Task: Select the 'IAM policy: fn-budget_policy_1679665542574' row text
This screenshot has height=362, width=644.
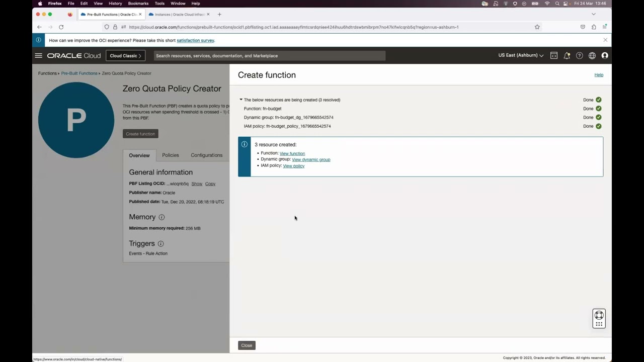Action: (x=287, y=126)
